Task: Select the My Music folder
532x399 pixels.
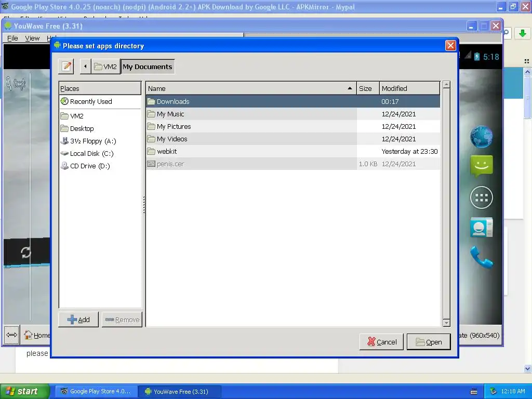Action: pyautogui.click(x=293, y=114)
